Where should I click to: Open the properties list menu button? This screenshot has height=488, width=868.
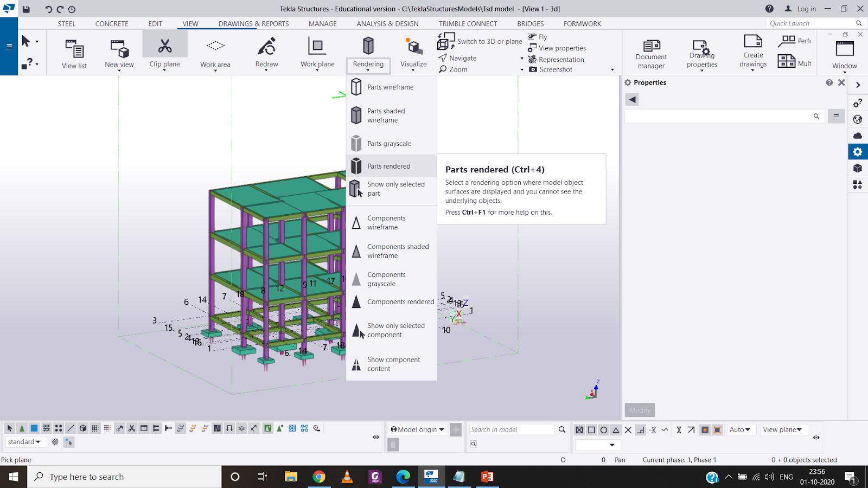point(836,117)
